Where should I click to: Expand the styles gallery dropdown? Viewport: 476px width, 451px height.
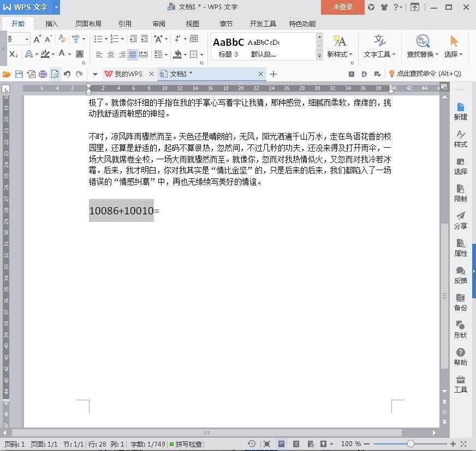pos(319,56)
